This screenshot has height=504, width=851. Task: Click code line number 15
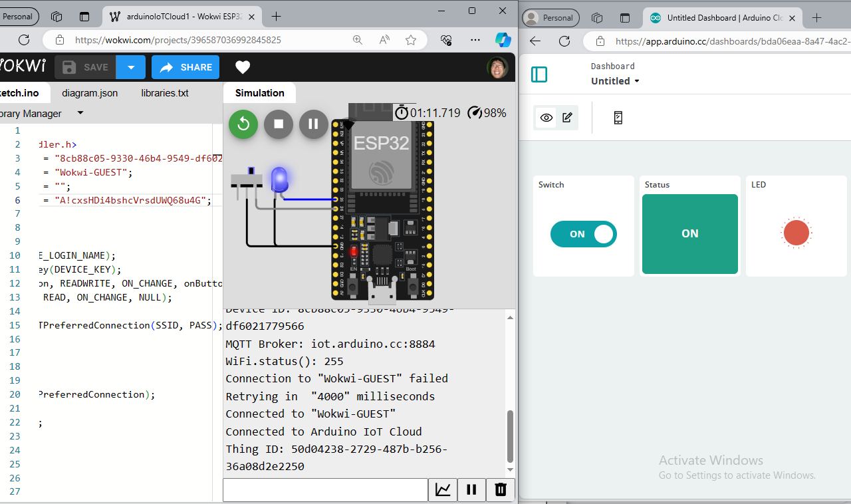pyautogui.click(x=15, y=325)
